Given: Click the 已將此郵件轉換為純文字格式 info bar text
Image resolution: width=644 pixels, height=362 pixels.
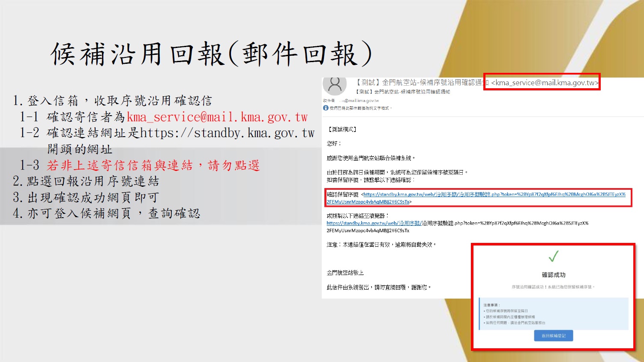Looking at the screenshot, I should click(361, 108).
